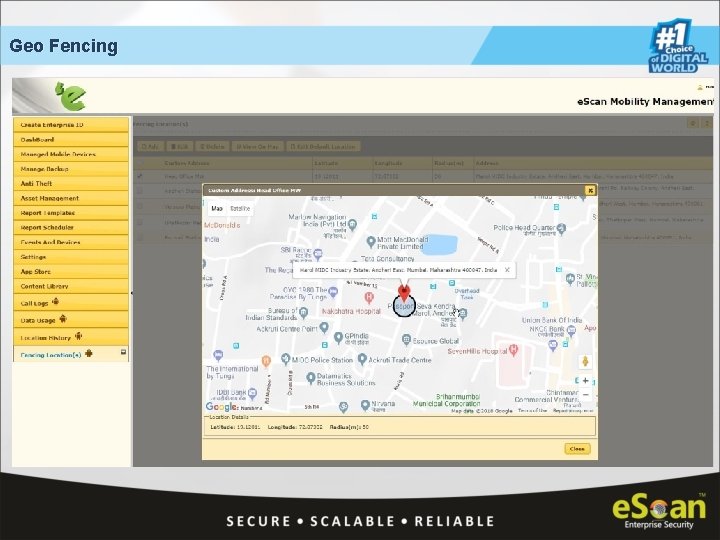
Task: Click the eScan green 'e' logo
Action: (x=70, y=96)
